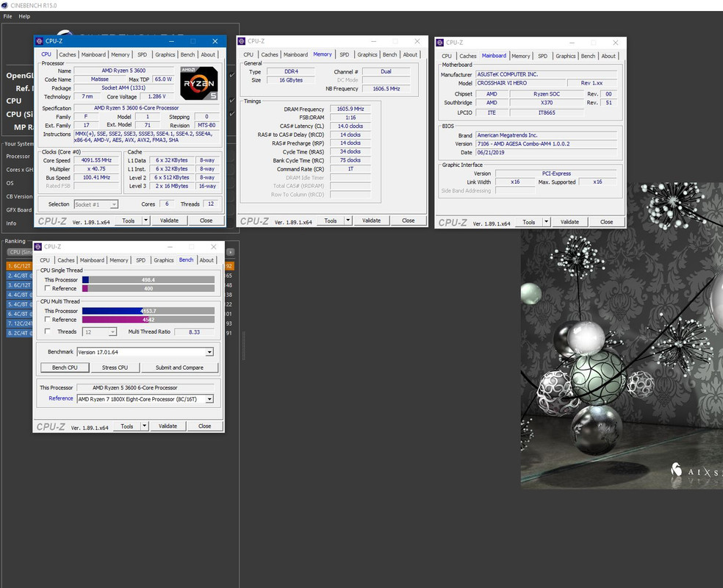Click the Submit and Compare button
This screenshot has width=723, height=588.
pos(179,367)
